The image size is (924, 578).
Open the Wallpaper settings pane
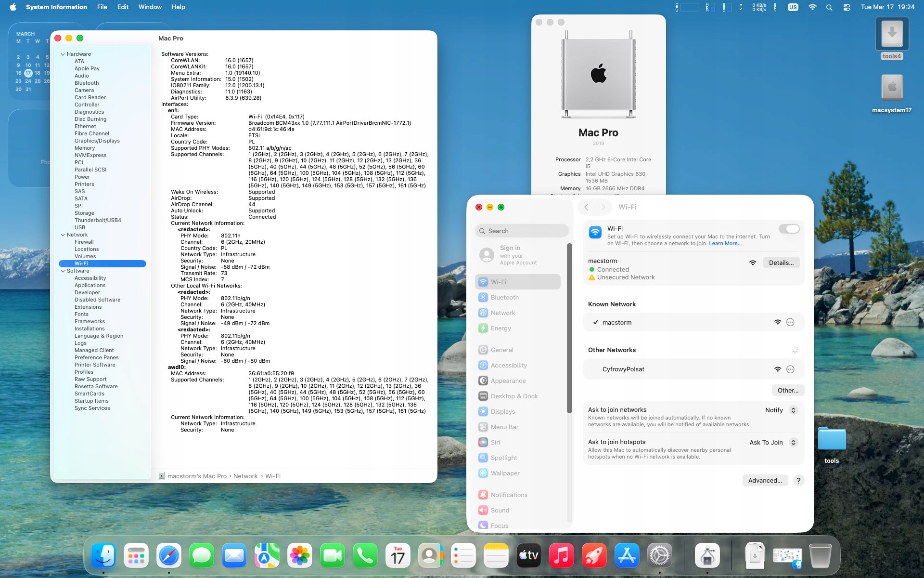click(504, 473)
